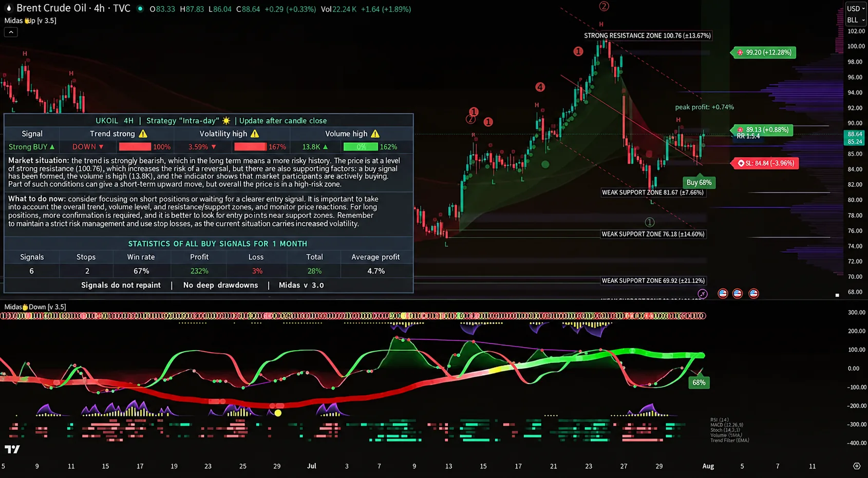Click the 232% profit value

199,271
